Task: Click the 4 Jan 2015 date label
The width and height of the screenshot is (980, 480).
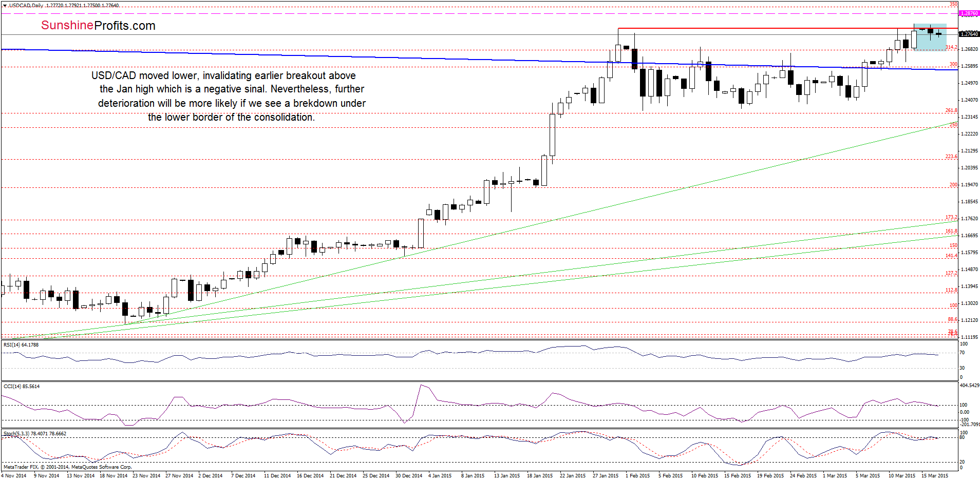Action: tap(440, 475)
